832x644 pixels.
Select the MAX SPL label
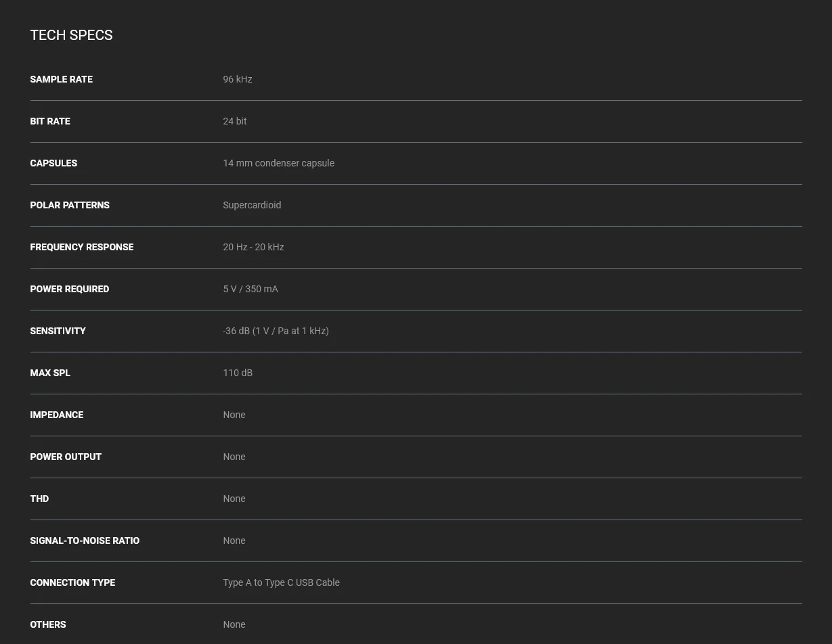click(50, 373)
